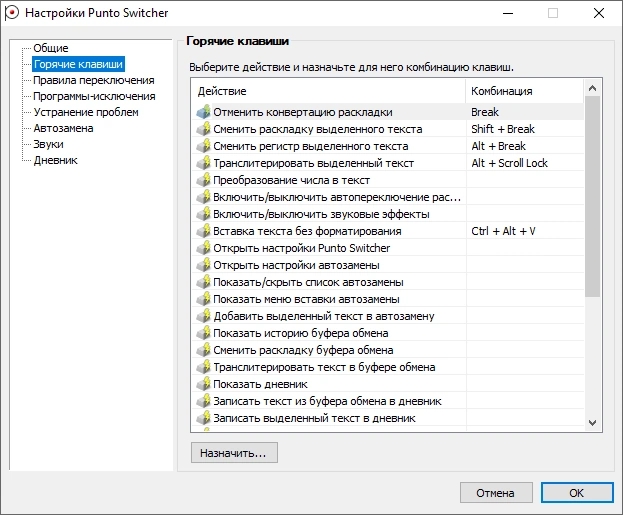The width and height of the screenshot is (623, 515).
Task: Click the "Комбинация" column header
Action: [524, 91]
